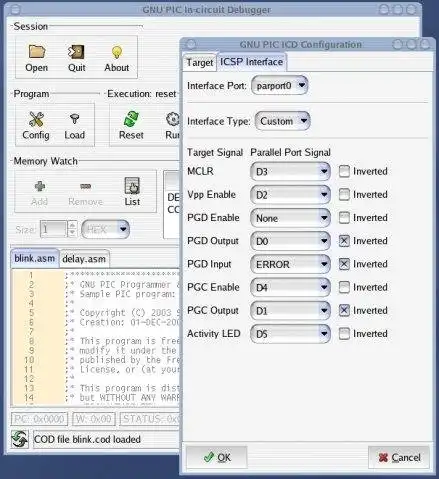Add a memory watch with the plus icon
This screenshot has width=439, height=479.
click(x=40, y=186)
